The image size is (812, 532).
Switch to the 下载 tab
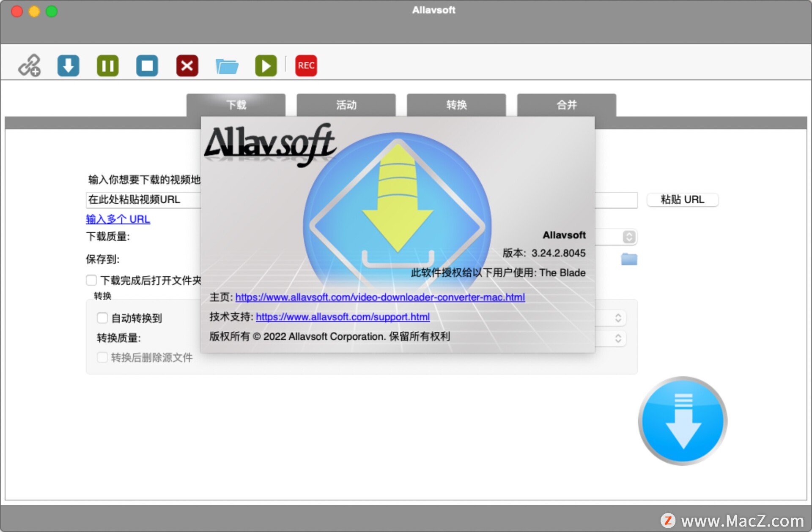pos(236,105)
